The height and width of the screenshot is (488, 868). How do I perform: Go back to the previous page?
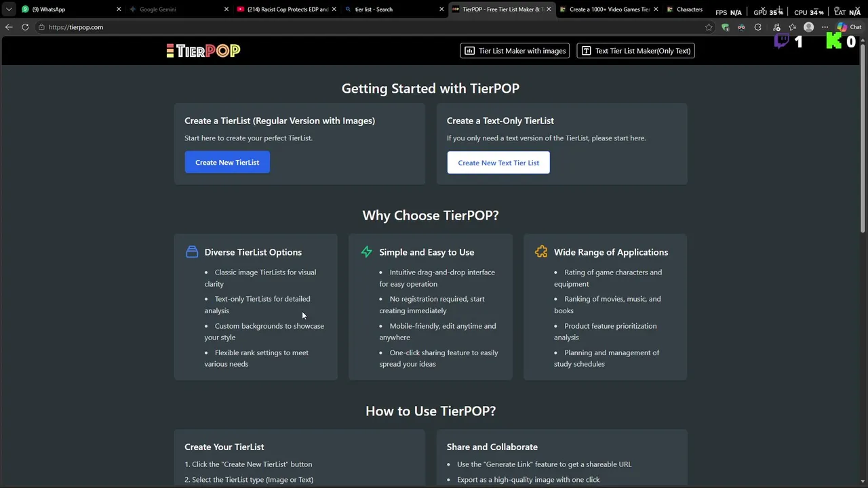(x=9, y=27)
